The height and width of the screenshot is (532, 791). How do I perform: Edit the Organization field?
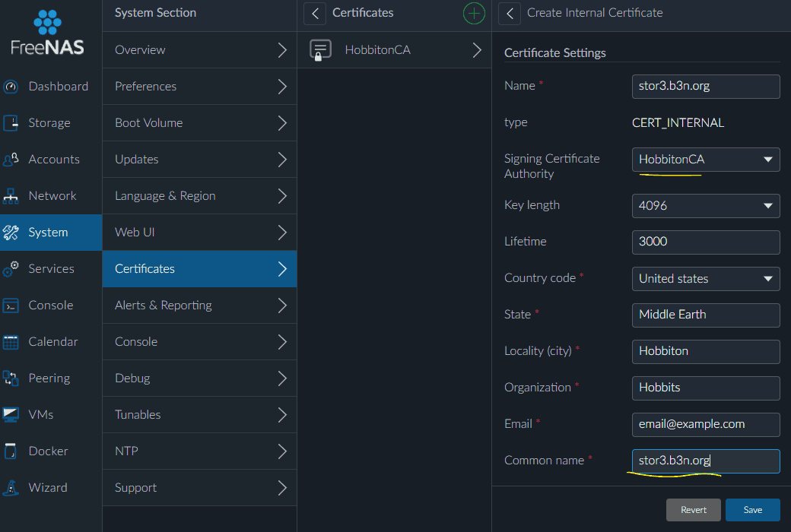point(706,388)
